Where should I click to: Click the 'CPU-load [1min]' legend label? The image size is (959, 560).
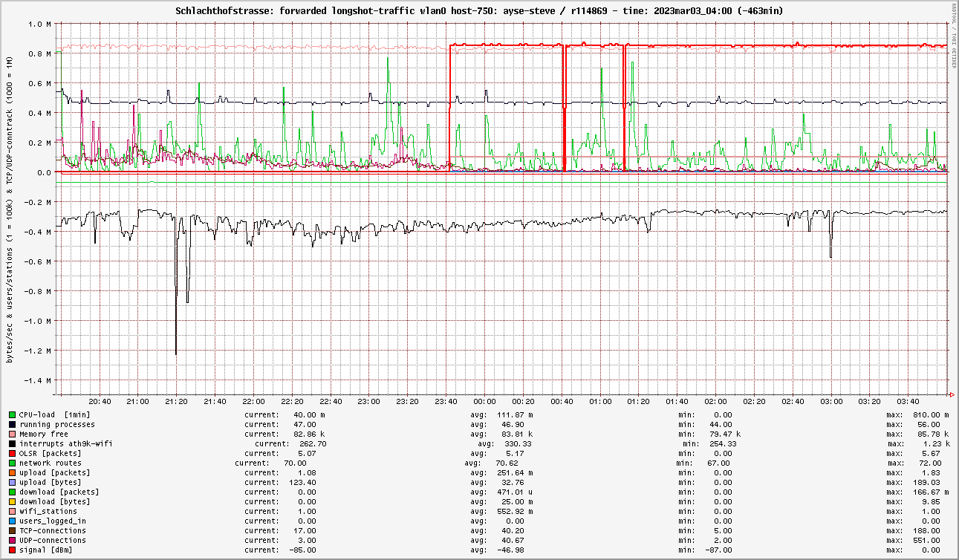pos(55,414)
